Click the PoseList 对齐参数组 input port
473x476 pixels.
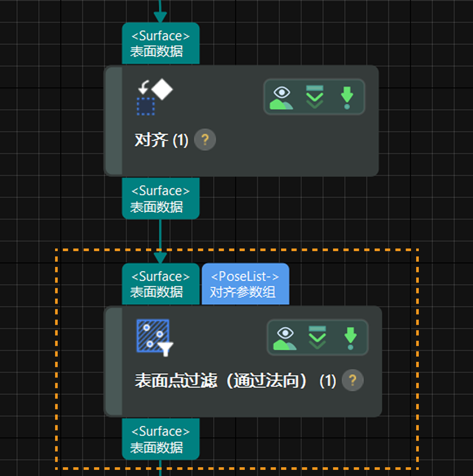click(x=245, y=284)
